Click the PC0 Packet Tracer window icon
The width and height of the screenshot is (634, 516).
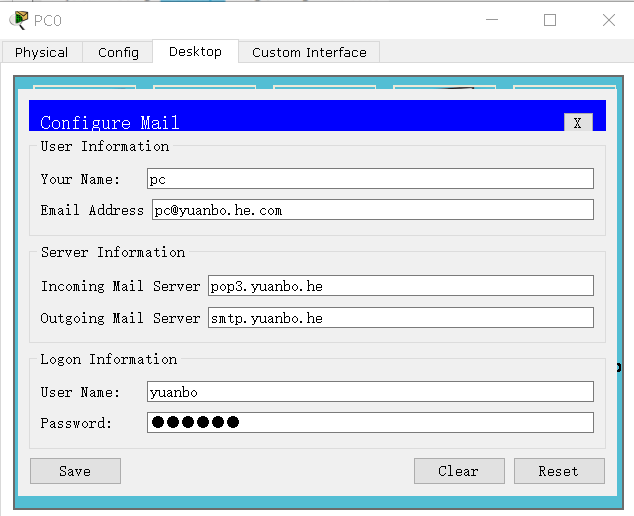pyautogui.click(x=19, y=20)
